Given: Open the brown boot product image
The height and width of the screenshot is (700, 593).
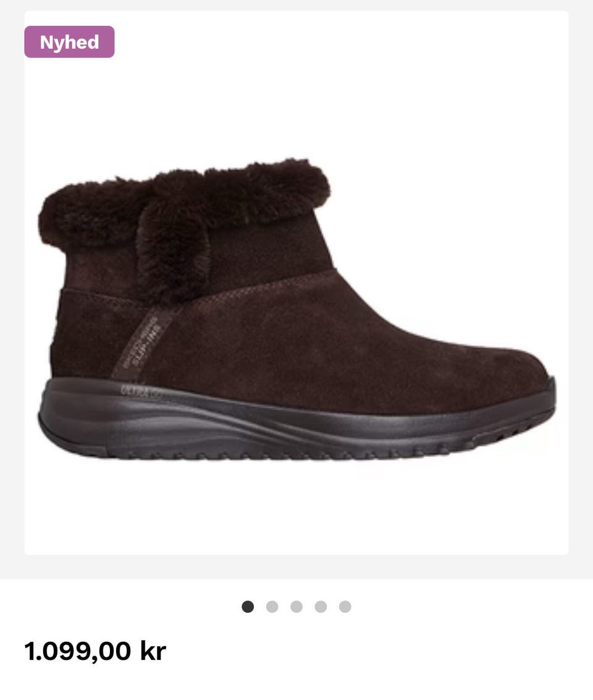Looking at the screenshot, I should point(296,308).
